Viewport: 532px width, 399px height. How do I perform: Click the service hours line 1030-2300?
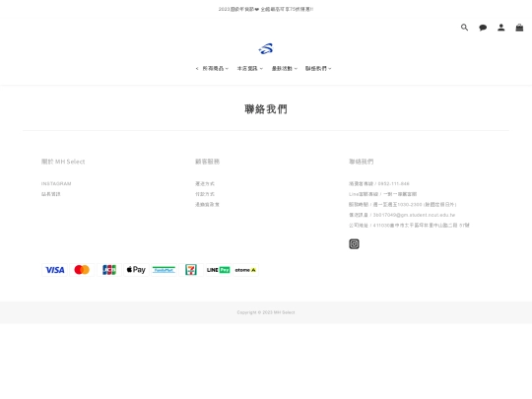tap(403, 204)
